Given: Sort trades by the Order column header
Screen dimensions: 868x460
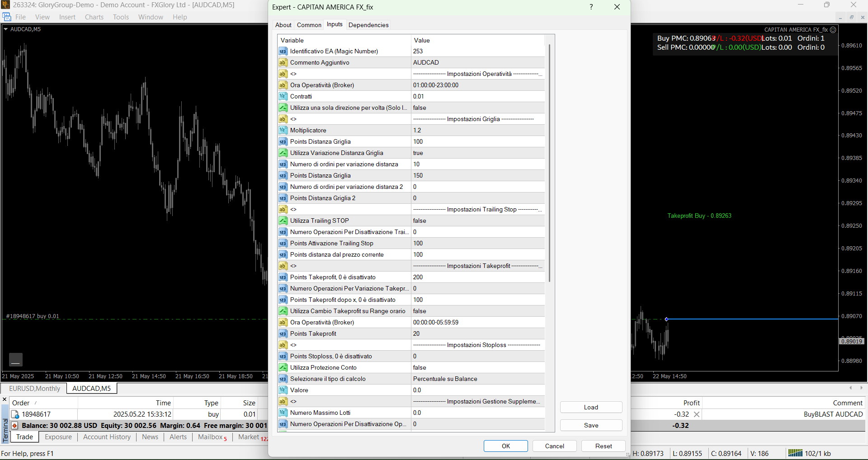Looking at the screenshot, I should tap(21, 403).
